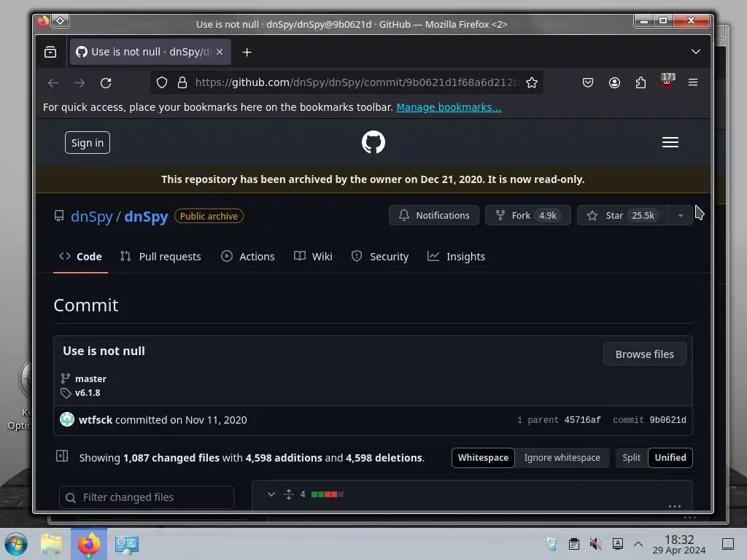
Task: Close the 'Use is not null' tab
Action: (220, 52)
